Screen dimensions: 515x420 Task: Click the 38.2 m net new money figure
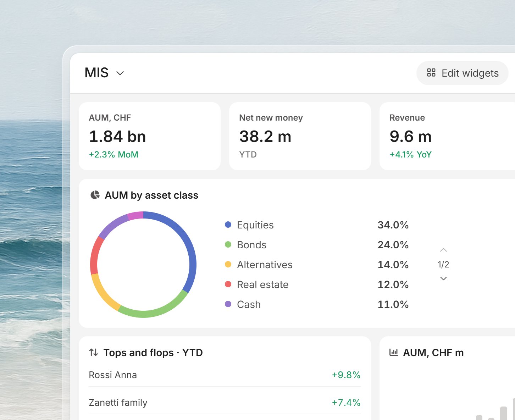click(x=265, y=137)
